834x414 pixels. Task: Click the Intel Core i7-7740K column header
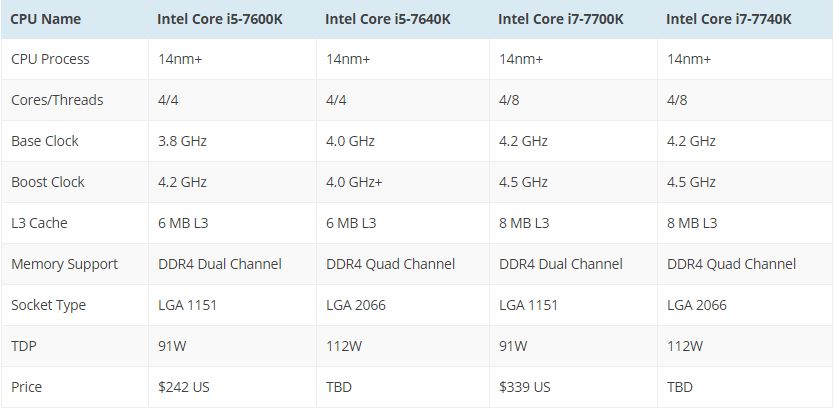click(729, 18)
